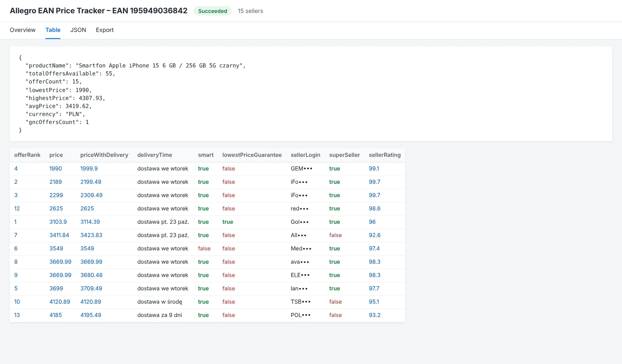Click price value 2189
622x364 pixels.
(x=56, y=182)
